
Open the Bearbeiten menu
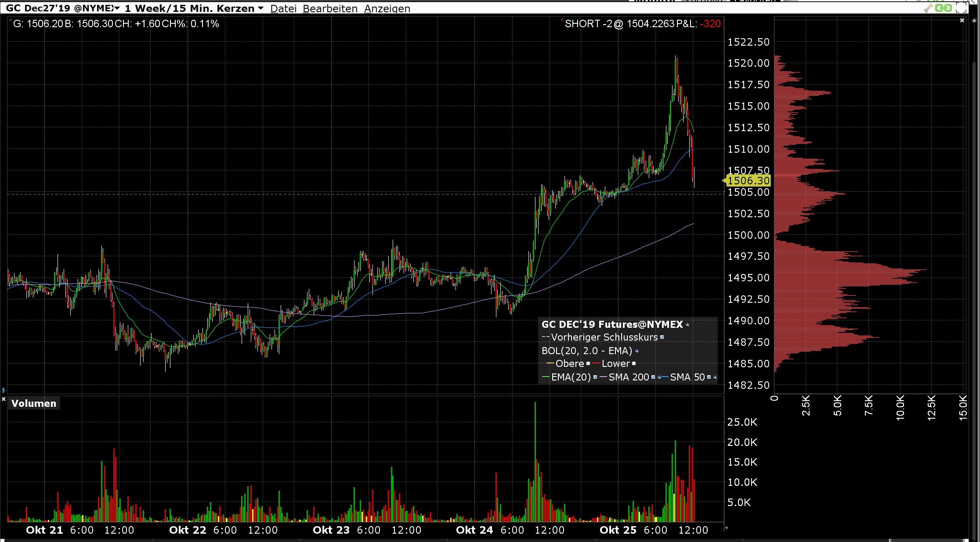330,8
